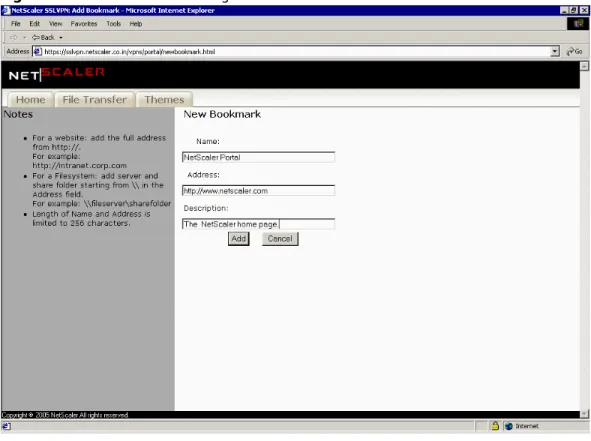Click the Address: label above the form field

click(203, 175)
